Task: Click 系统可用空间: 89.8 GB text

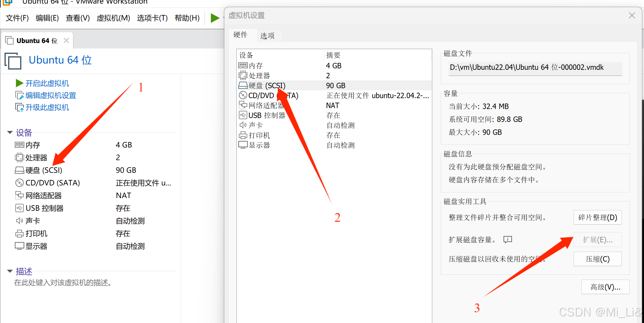Action: [x=485, y=119]
